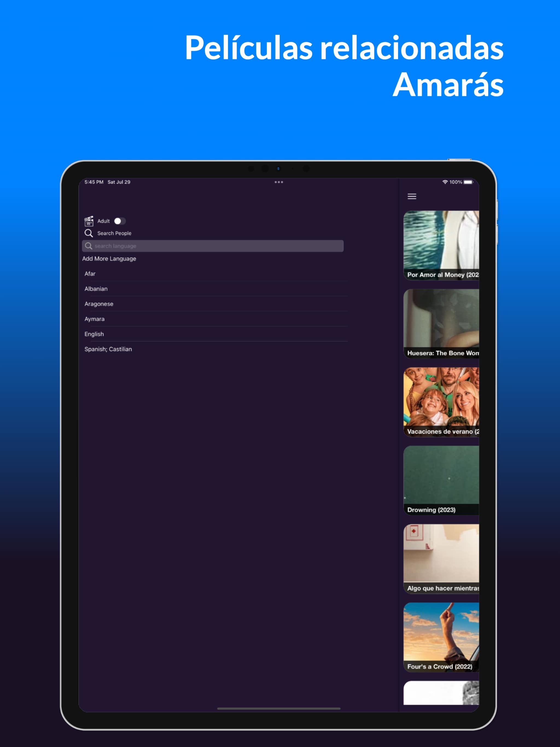The width and height of the screenshot is (560, 747).
Task: Click 'Search People' text link
Action: point(114,233)
